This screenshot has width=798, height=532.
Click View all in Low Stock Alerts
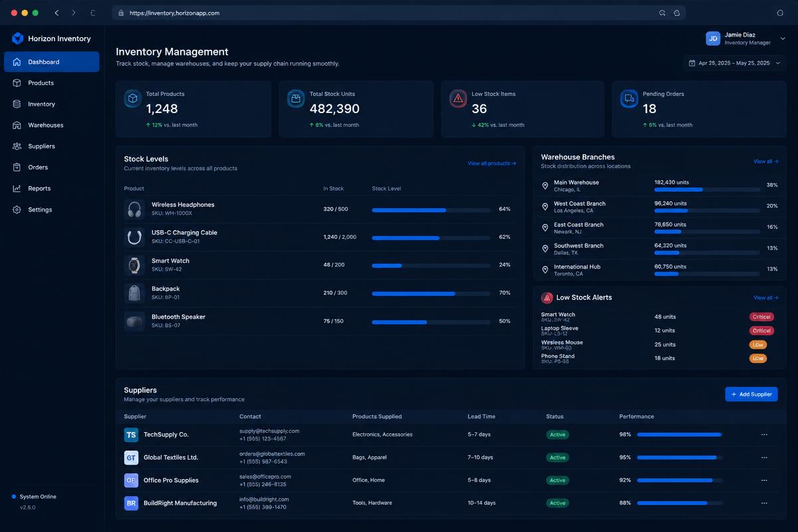tap(766, 298)
